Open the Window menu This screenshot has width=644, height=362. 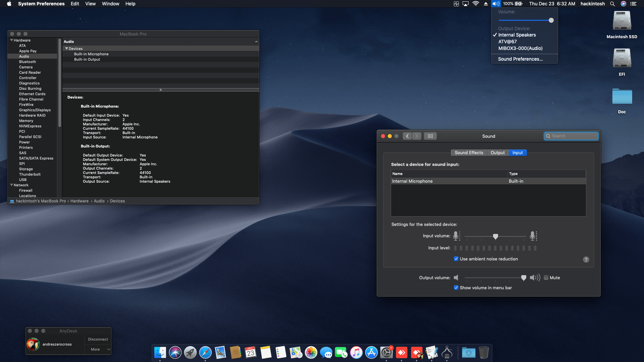[110, 4]
